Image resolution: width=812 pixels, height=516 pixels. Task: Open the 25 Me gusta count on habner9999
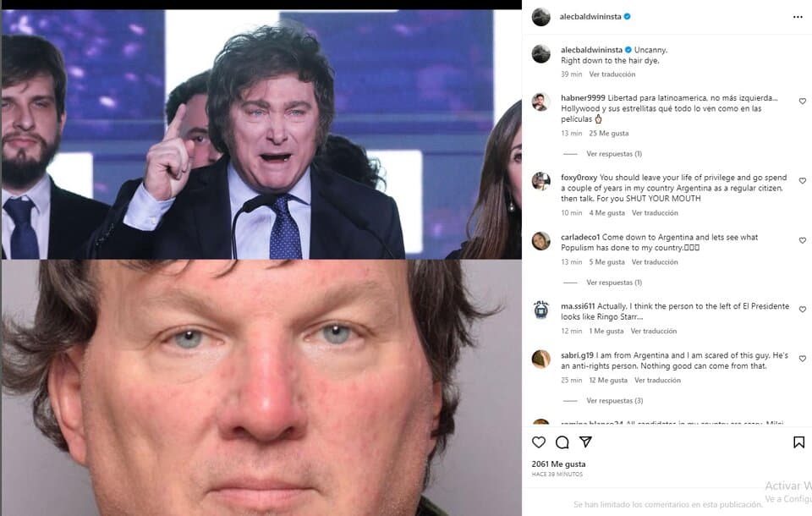click(608, 133)
